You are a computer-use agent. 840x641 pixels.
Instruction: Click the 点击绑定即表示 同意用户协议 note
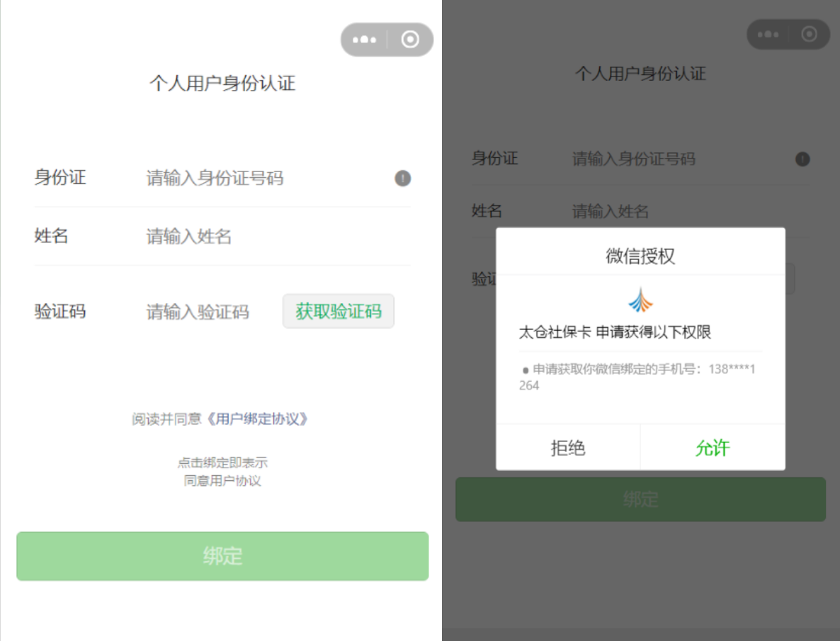[222, 472]
